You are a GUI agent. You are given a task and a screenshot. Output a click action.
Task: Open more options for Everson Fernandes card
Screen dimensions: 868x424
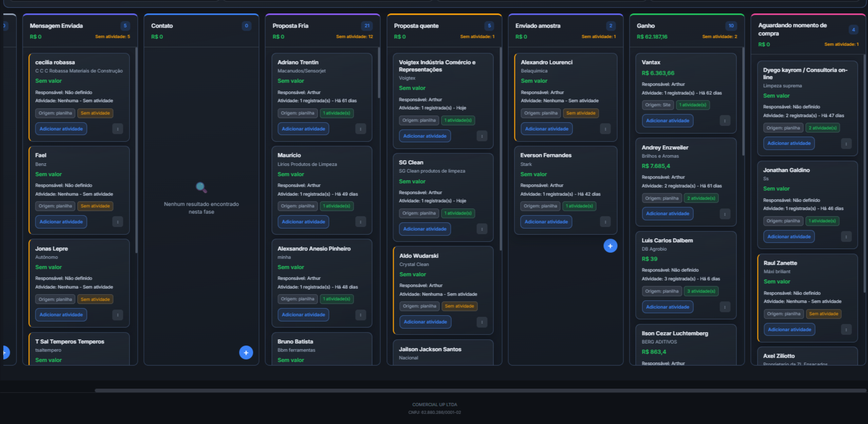coord(605,222)
